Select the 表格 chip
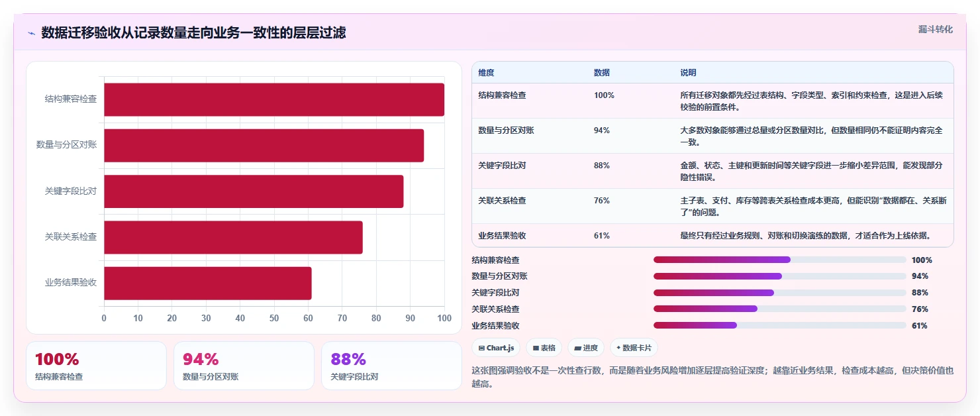Image resolution: width=980 pixels, height=416 pixels. (544, 348)
